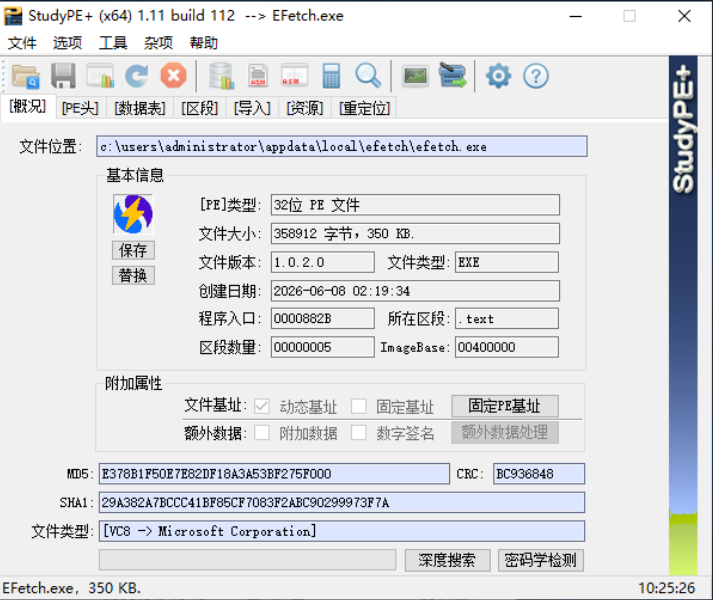
Task: Click the 密码学检测 button
Action: point(541,560)
